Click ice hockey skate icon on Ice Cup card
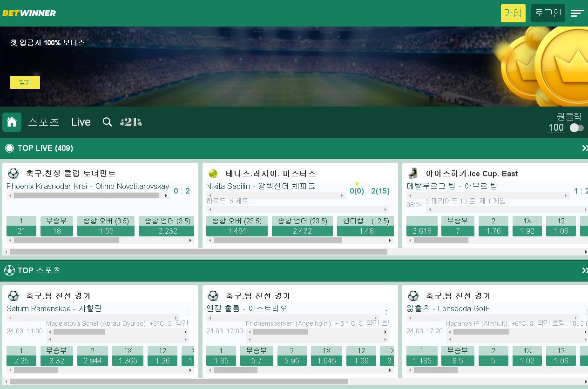Screen dimensions: 588x389 point(413,174)
